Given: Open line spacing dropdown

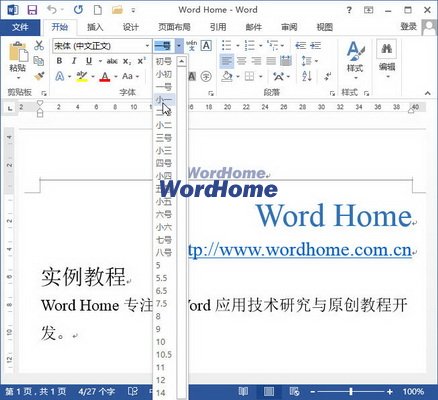Looking at the screenshot, I should click(310, 61).
